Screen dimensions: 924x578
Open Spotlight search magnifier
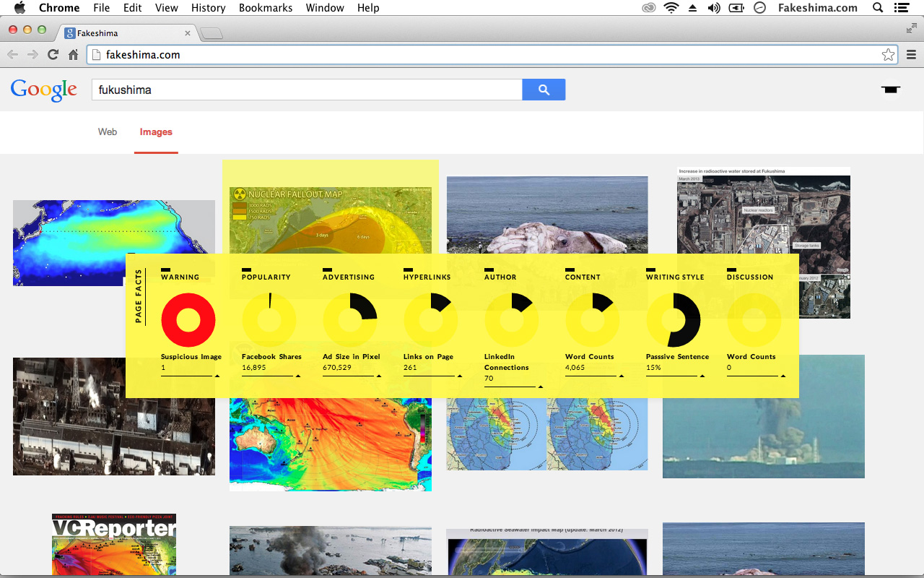[x=878, y=8]
